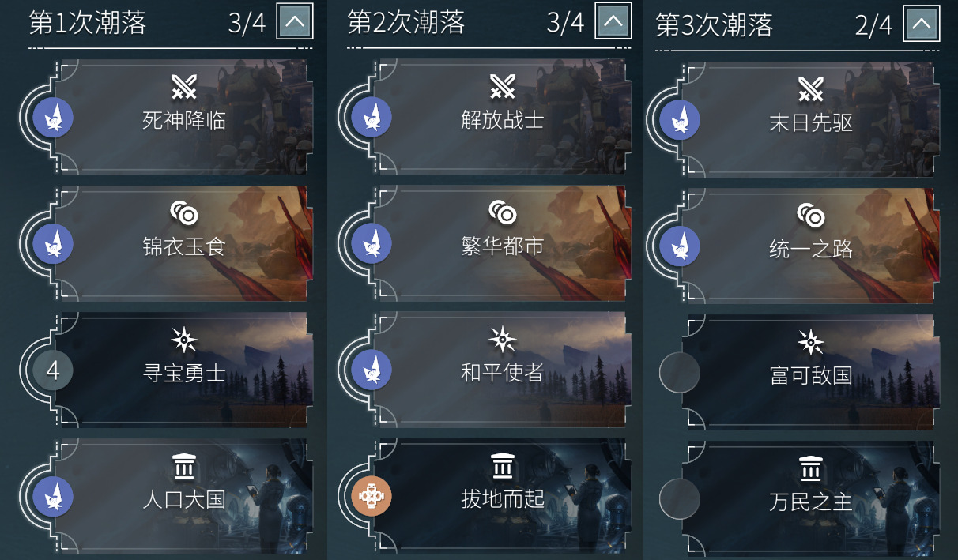The image size is (958, 560).
Task: Toggle number 4 circle beside 寻宝勇士
Action: (53, 370)
